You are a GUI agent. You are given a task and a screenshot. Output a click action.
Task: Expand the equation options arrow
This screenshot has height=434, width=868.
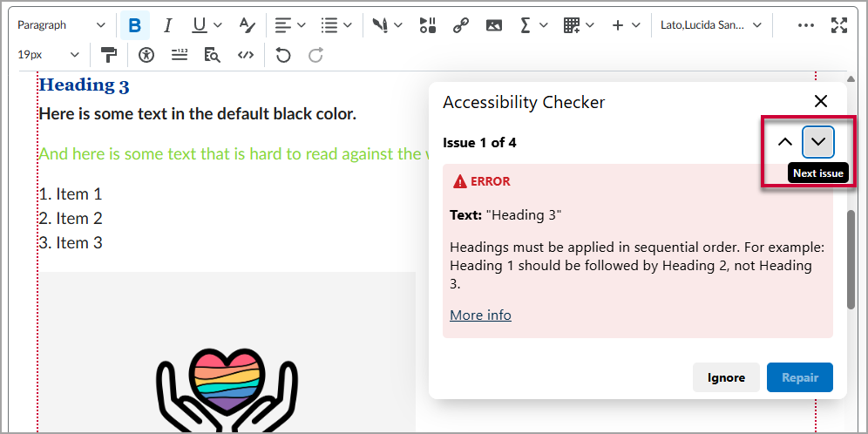tap(544, 25)
